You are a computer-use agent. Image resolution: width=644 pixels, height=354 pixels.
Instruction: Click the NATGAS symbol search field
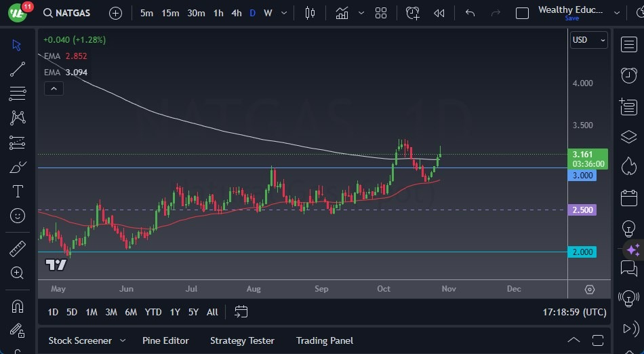(66, 13)
